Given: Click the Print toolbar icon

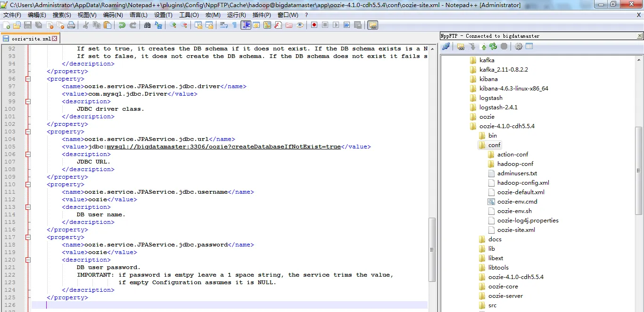Looking at the screenshot, I should coord(71,25).
